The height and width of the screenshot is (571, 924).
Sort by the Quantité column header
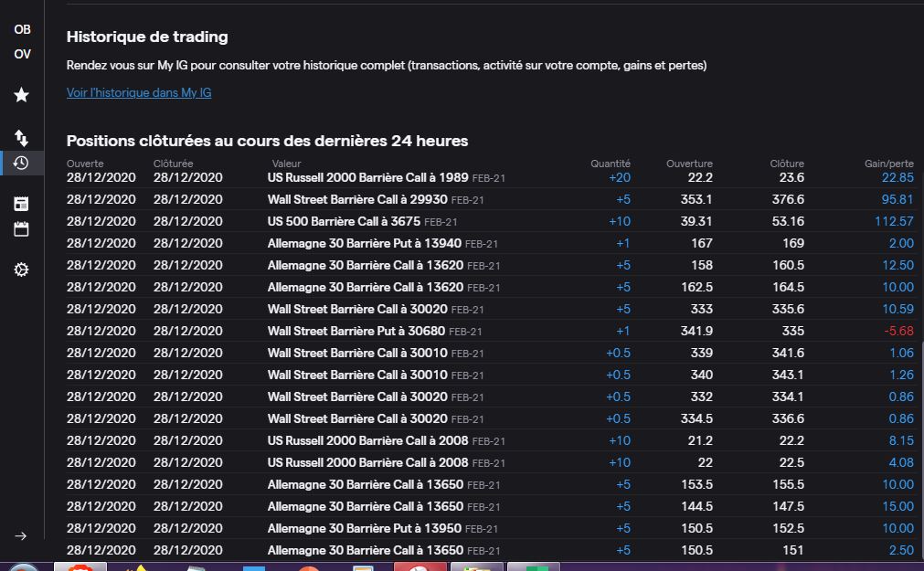tap(610, 164)
